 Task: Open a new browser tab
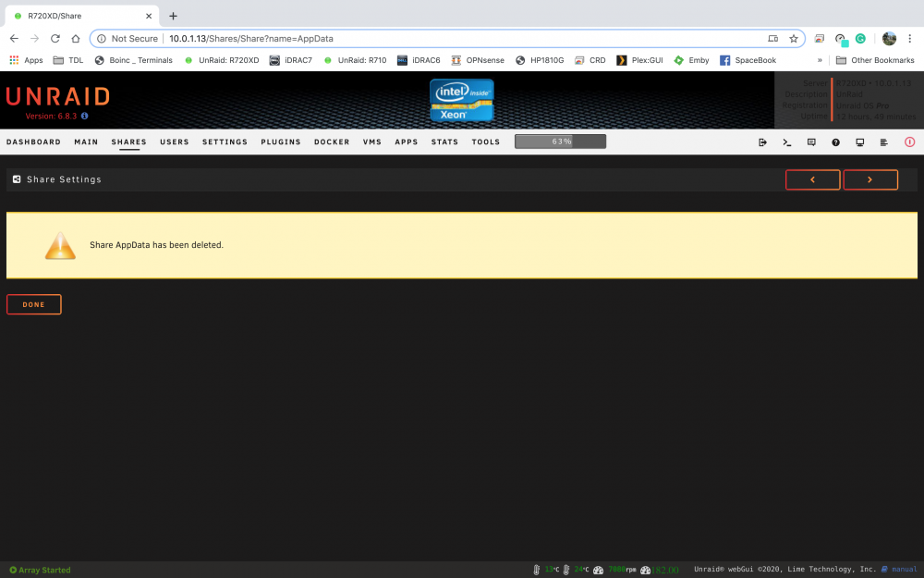point(173,16)
